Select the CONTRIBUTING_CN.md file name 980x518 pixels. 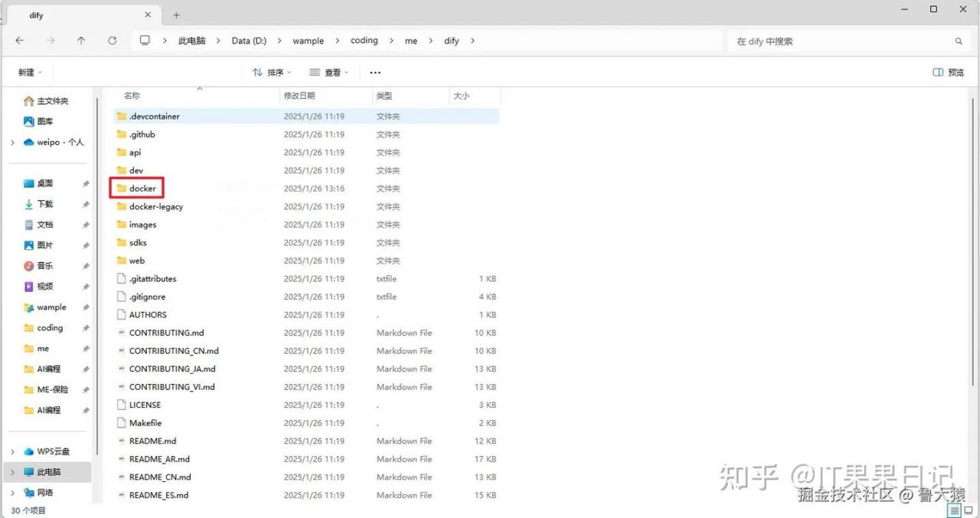[x=174, y=351]
